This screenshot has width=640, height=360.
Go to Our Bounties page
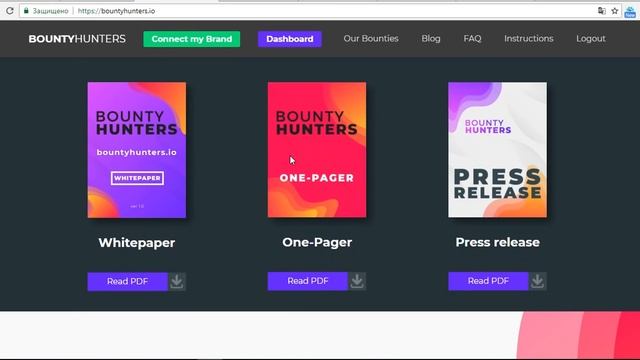[371, 38]
